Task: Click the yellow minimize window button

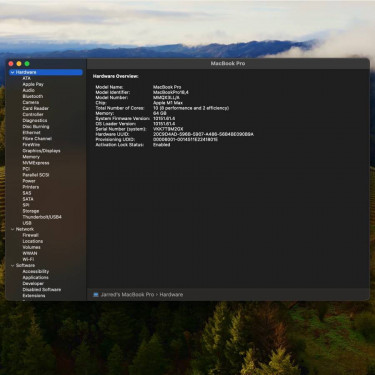Action: [19, 64]
